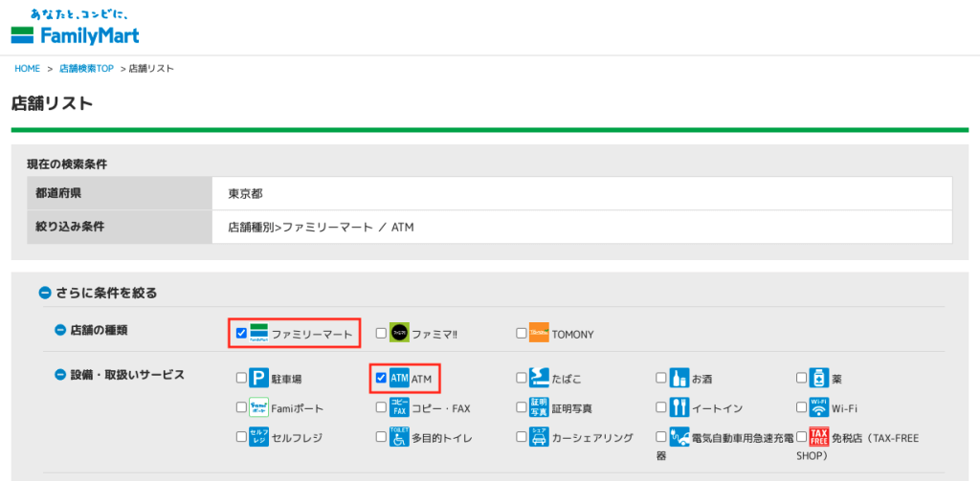Collapse the さらに条件を絞る section

click(44, 293)
